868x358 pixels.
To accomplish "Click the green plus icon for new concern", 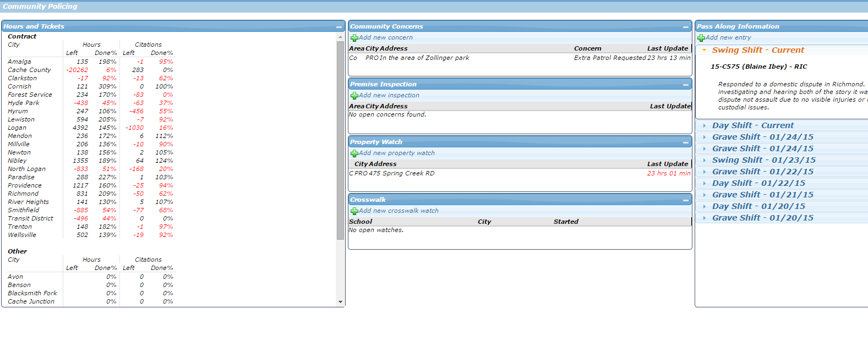I will (354, 38).
